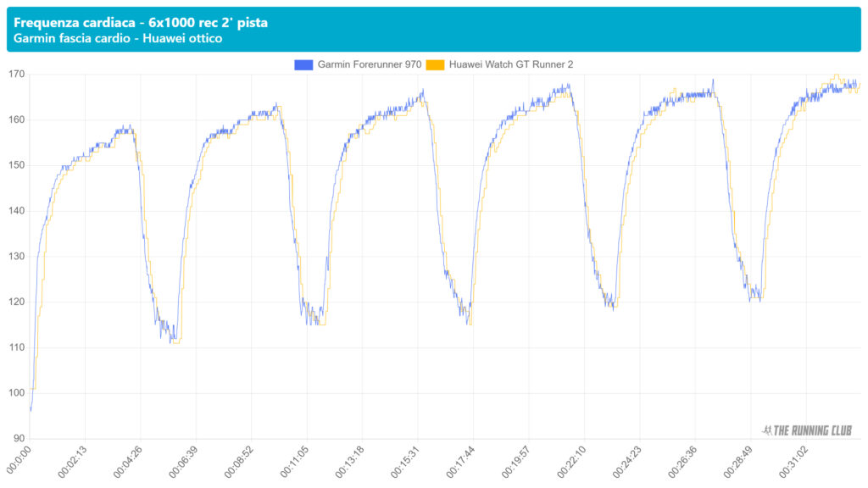Click the blue Garmin legend color swatch
Image resolution: width=868 pixels, height=488 pixels.
pos(304,64)
